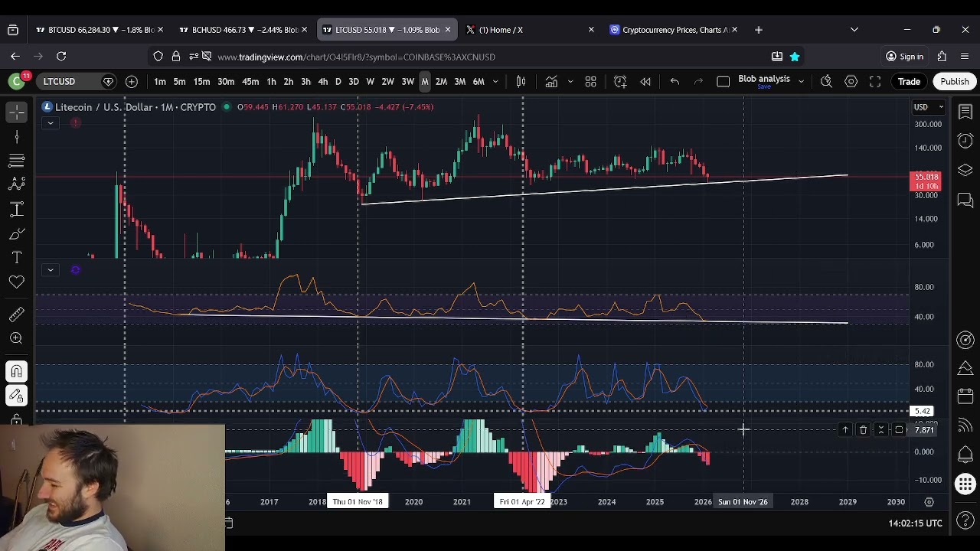980x551 pixels.
Task: Open the chats panel in right sidebar
Action: (965, 201)
